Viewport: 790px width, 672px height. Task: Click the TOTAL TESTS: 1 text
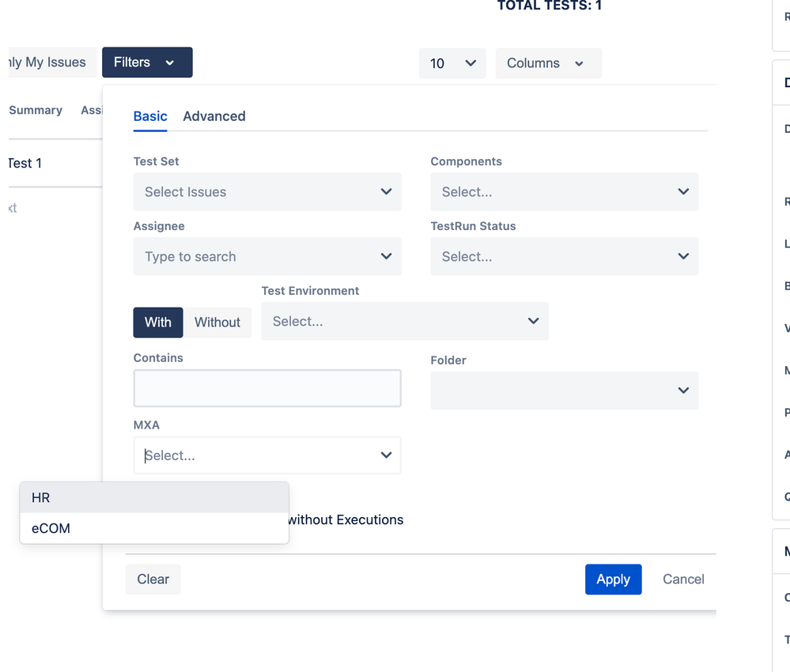coord(550,6)
